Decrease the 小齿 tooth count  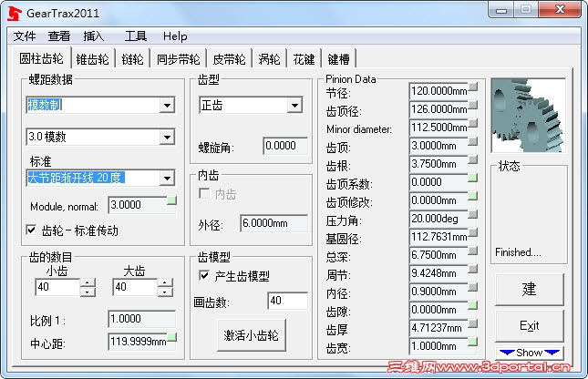(88, 292)
